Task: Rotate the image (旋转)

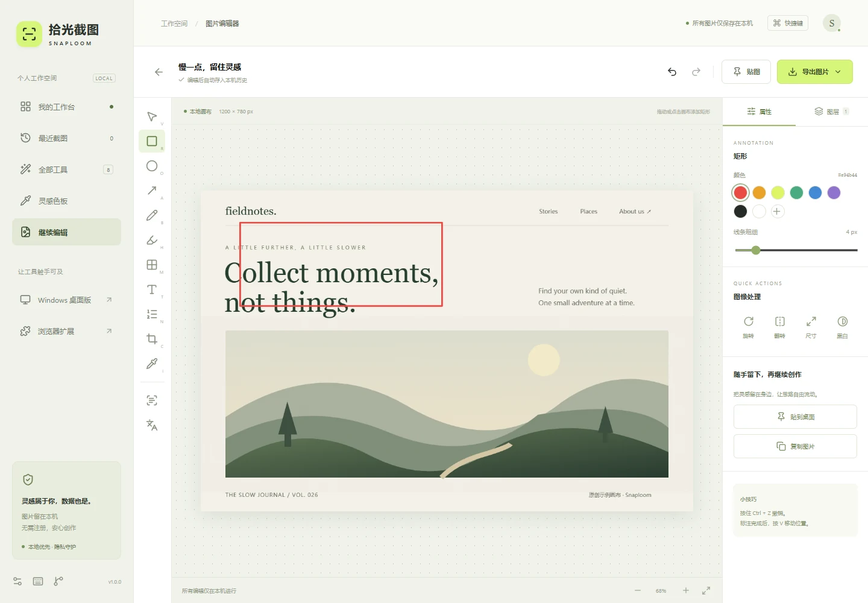Action: pos(749,327)
